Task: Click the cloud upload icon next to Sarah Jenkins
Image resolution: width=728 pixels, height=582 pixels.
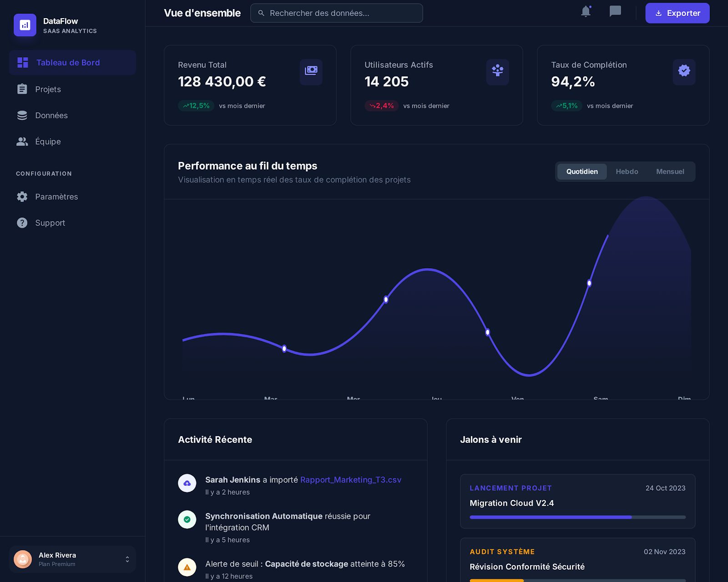Action: pyautogui.click(x=187, y=483)
